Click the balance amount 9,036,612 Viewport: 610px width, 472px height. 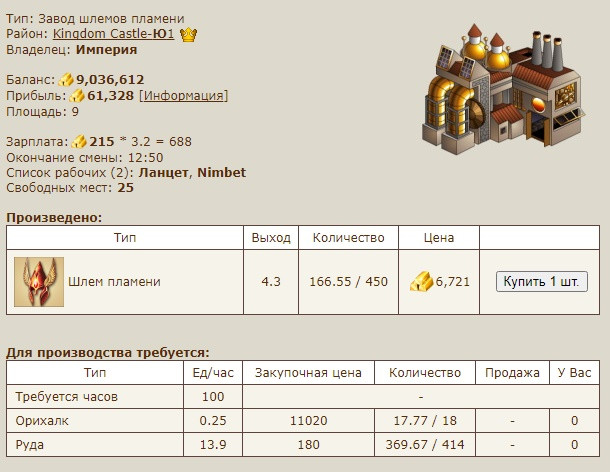point(110,80)
